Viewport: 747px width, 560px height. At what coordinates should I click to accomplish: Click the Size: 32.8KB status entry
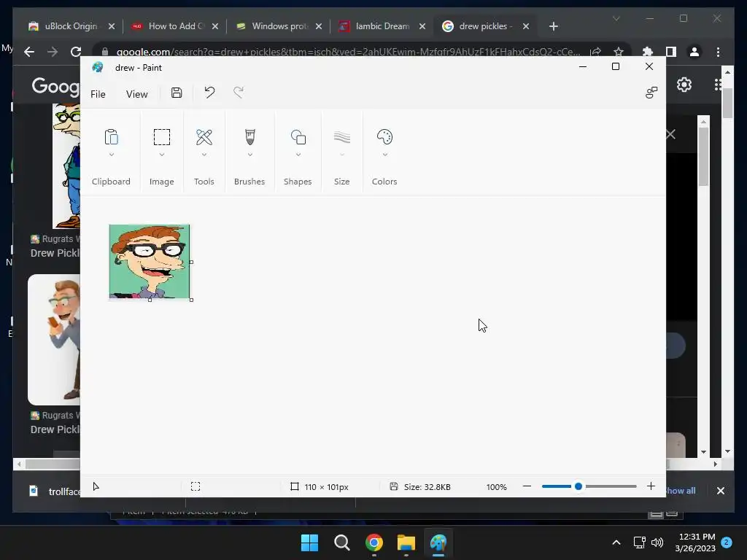[420, 486]
